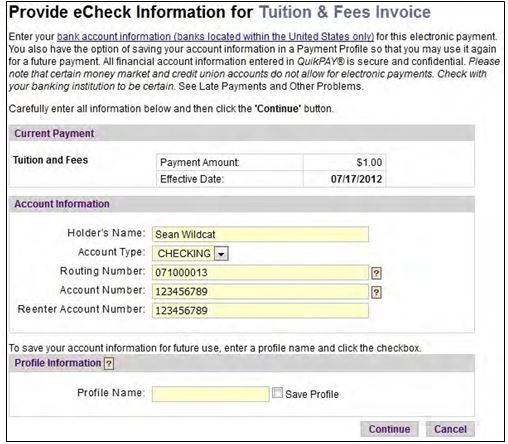Select the Routing Number input field
508x444 pixels.
(x=260, y=273)
